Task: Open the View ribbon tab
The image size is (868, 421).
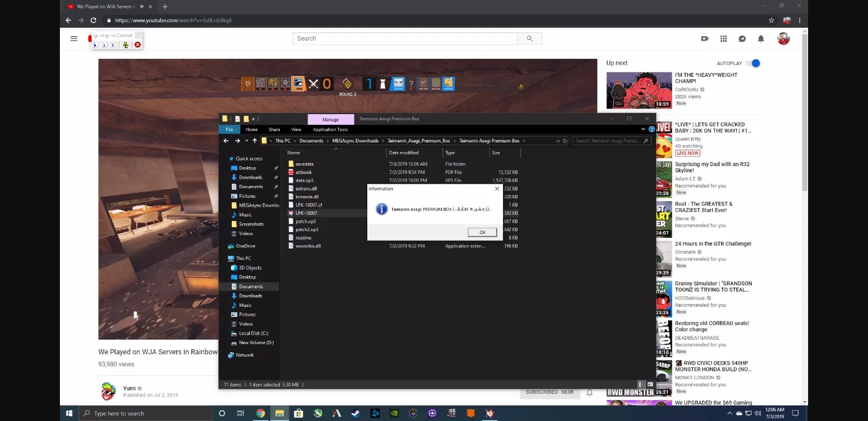Action: [x=296, y=129]
